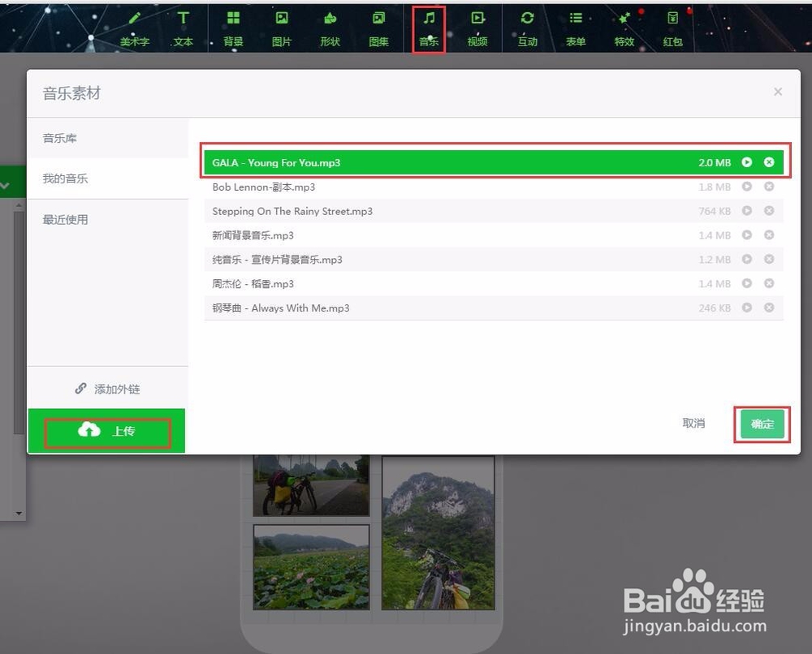Play 周杰伦 - 稻香.mp3 preview
The image size is (812, 654).
(747, 283)
